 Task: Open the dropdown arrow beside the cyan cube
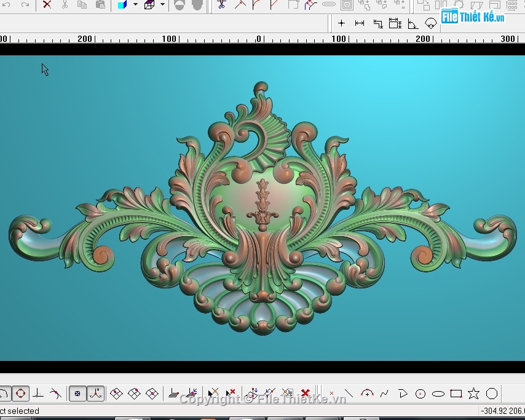(x=135, y=5)
